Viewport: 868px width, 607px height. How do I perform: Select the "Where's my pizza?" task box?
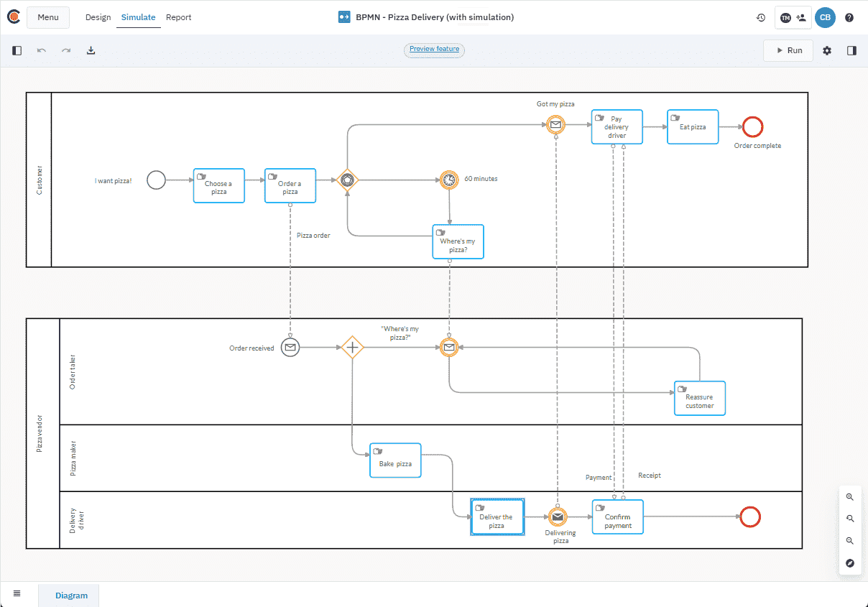tap(458, 241)
